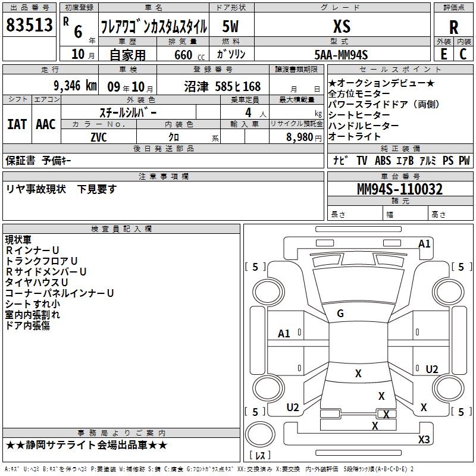Select the A1 marker near the front bumper

[424, 244]
